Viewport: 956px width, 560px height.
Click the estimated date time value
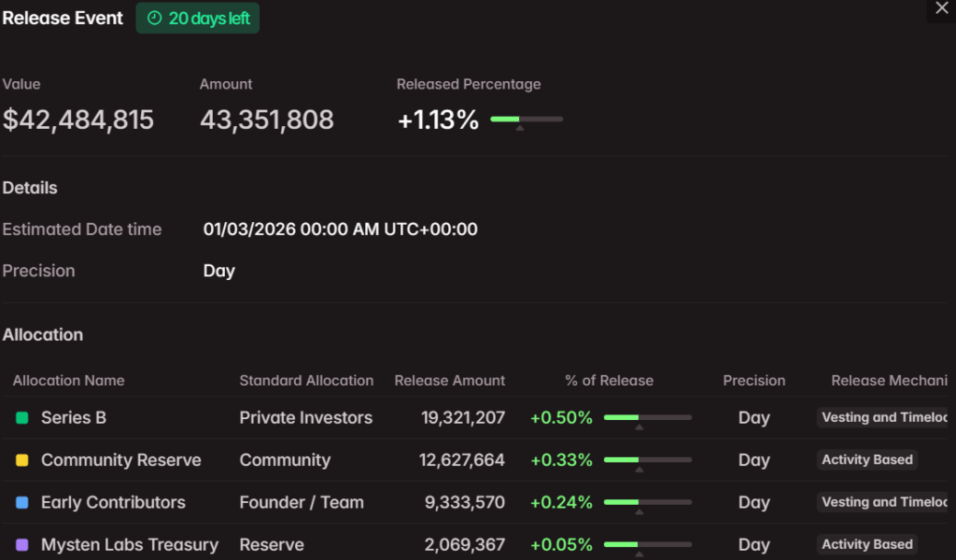pos(340,230)
